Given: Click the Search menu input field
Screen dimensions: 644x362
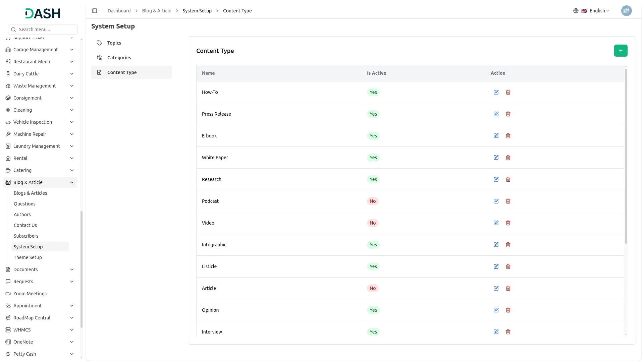Looking at the screenshot, I should [46, 29].
